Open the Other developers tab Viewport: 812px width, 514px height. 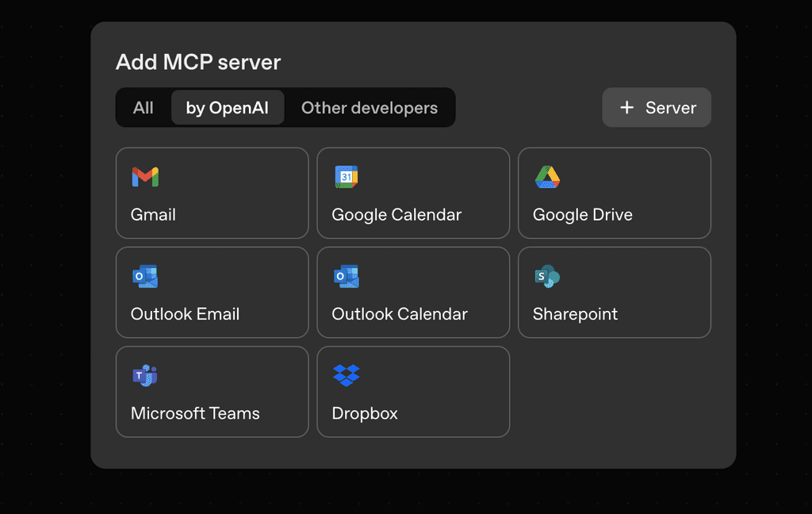click(x=370, y=107)
